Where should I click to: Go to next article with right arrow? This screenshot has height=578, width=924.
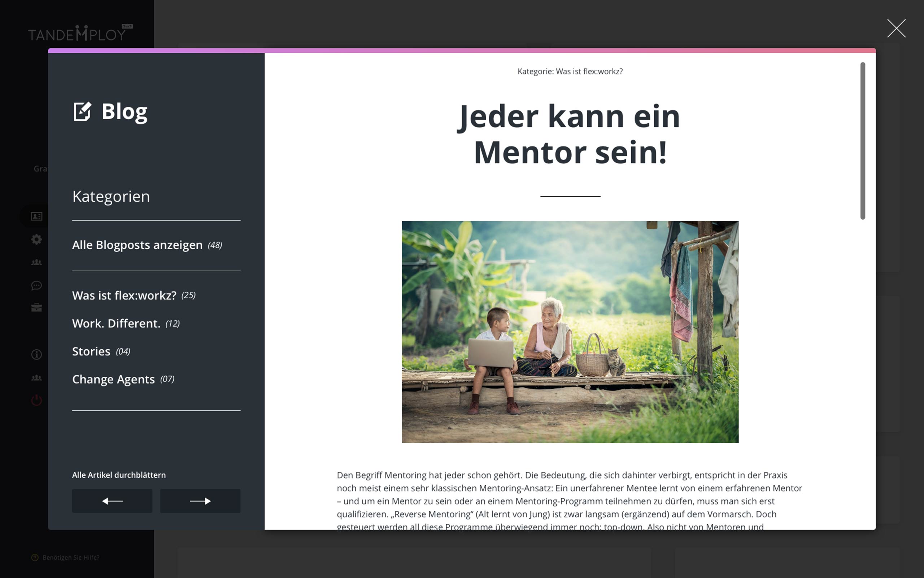[200, 501]
